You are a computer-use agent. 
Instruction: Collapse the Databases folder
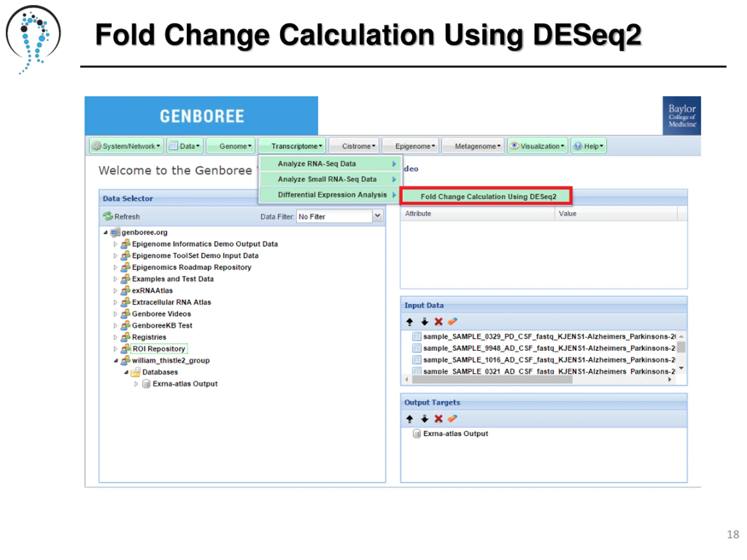click(126, 372)
